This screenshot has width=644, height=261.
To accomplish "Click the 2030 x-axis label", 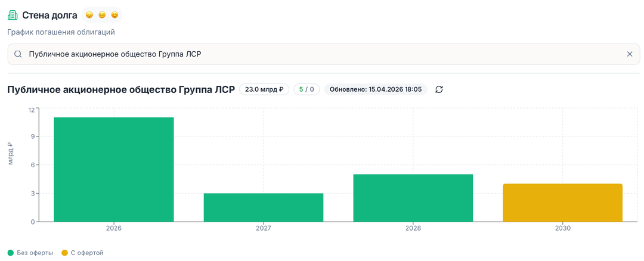I will click(x=563, y=229).
